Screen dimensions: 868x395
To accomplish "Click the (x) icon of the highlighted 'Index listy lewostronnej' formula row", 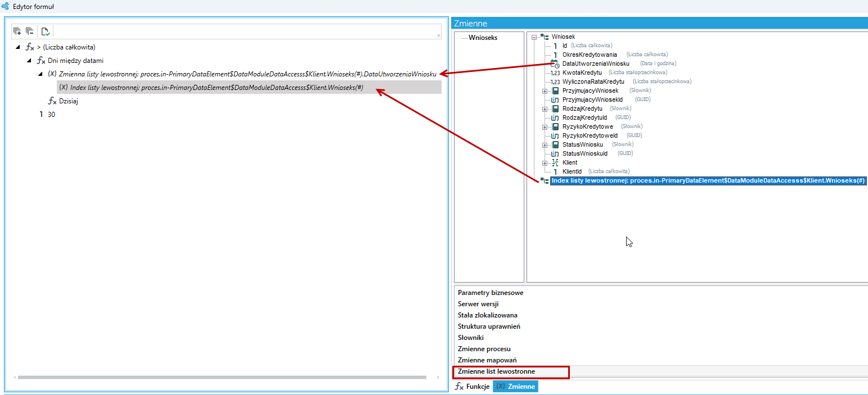I will pos(64,87).
